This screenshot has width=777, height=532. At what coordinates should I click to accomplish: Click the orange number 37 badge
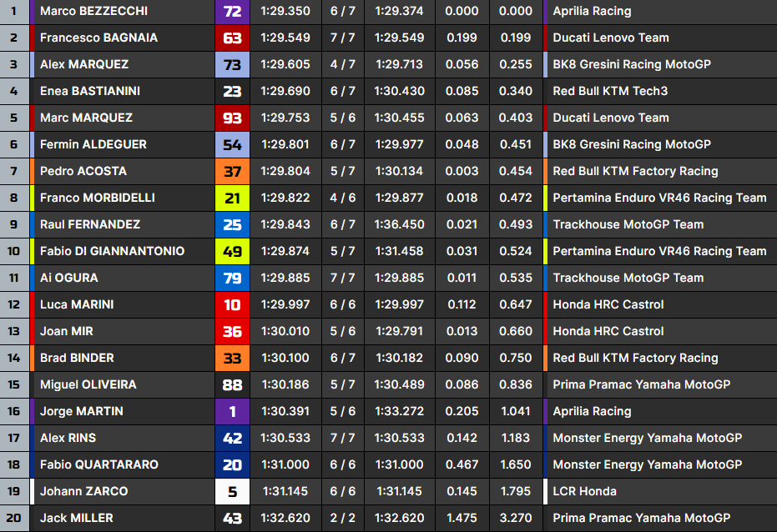pos(232,172)
